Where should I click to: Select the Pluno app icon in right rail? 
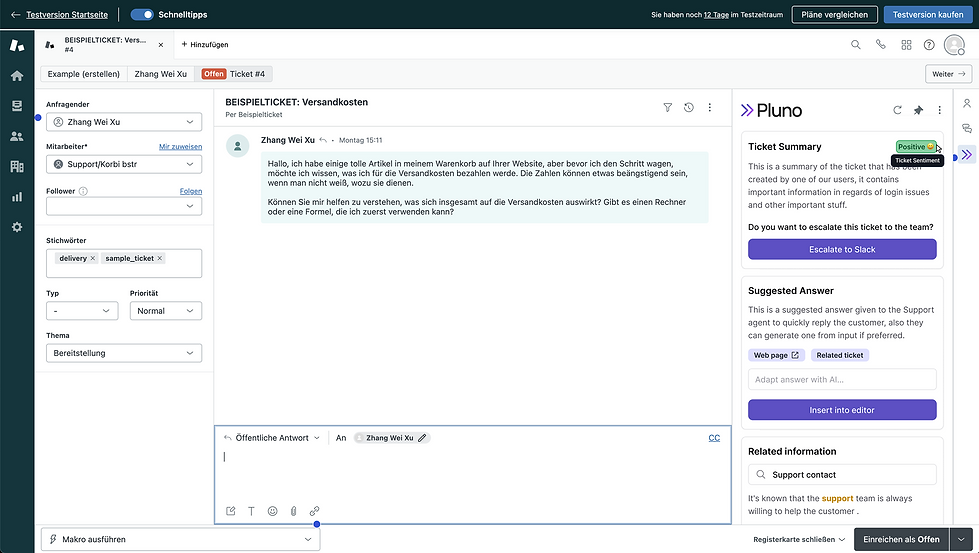(967, 154)
